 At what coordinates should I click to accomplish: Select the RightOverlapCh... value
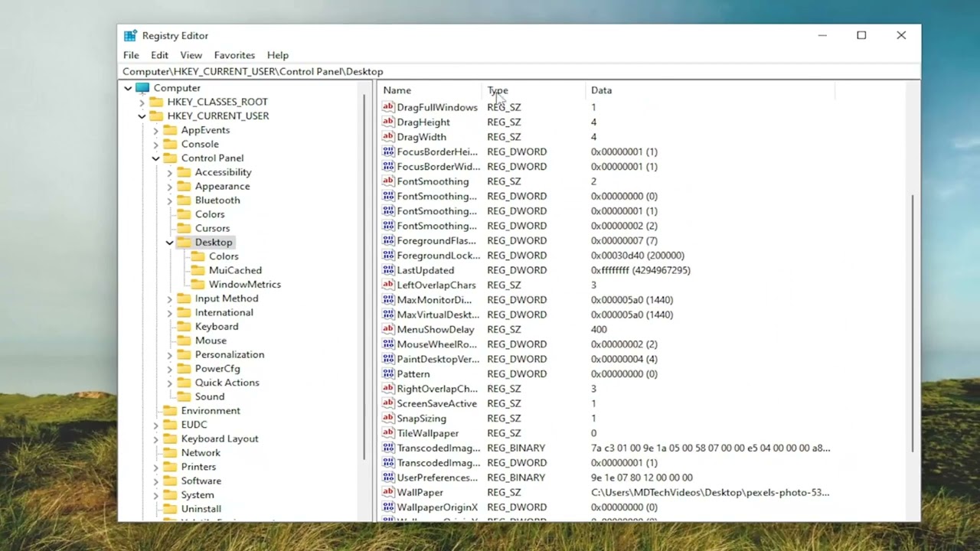point(437,389)
